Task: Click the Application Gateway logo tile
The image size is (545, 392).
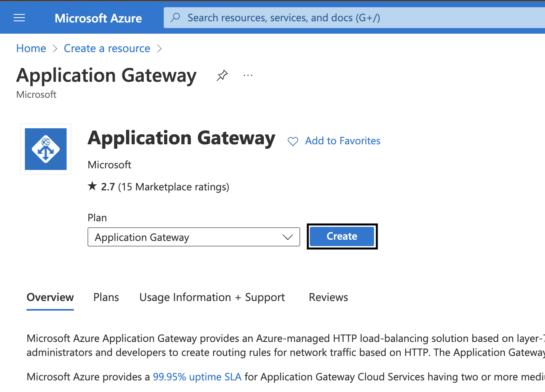Action: point(46,149)
